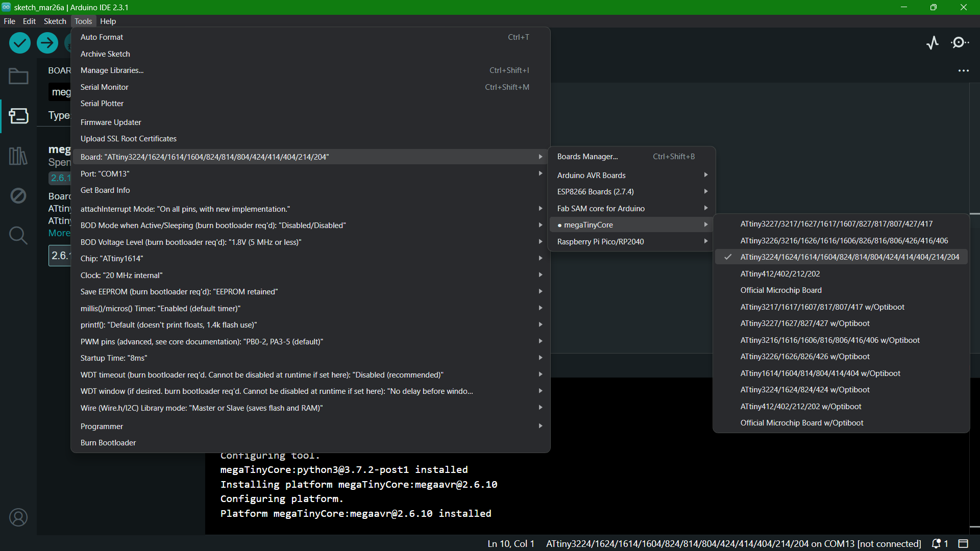Expand Chip "ATtiny1614" submenu
This screenshot has width=980, height=551.
(x=310, y=259)
